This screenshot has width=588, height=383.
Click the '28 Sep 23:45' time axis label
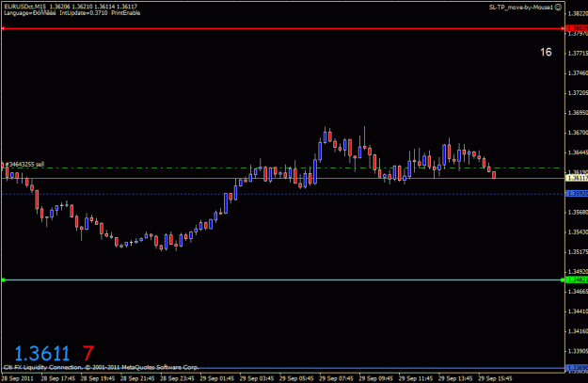pyautogui.click(x=177, y=378)
